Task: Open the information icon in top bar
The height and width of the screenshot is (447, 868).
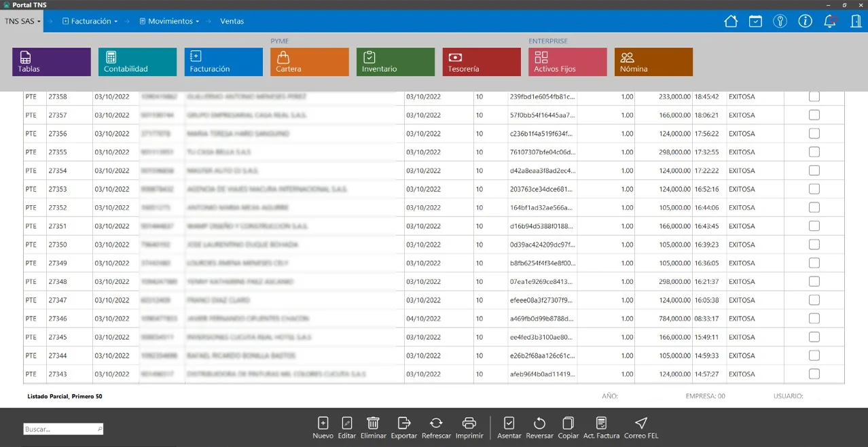Action: 805,21
